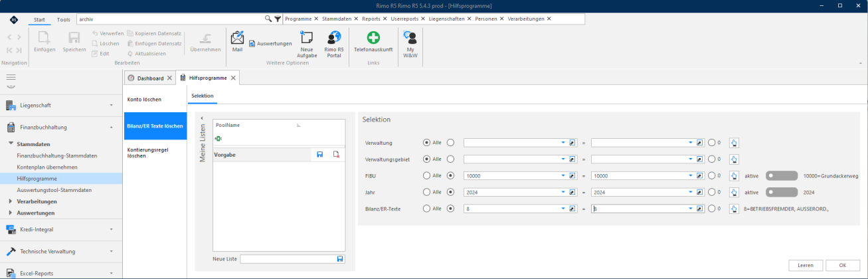The image size is (868, 279).
Task: Select Alle radio for FIBU
Action: [x=426, y=175]
